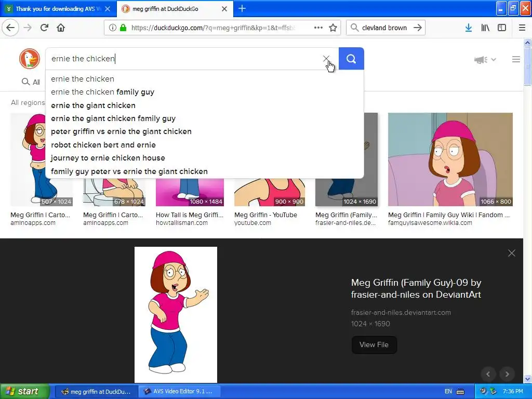Submit Firefox search with the arrow
532x399 pixels.
[x=418, y=28]
